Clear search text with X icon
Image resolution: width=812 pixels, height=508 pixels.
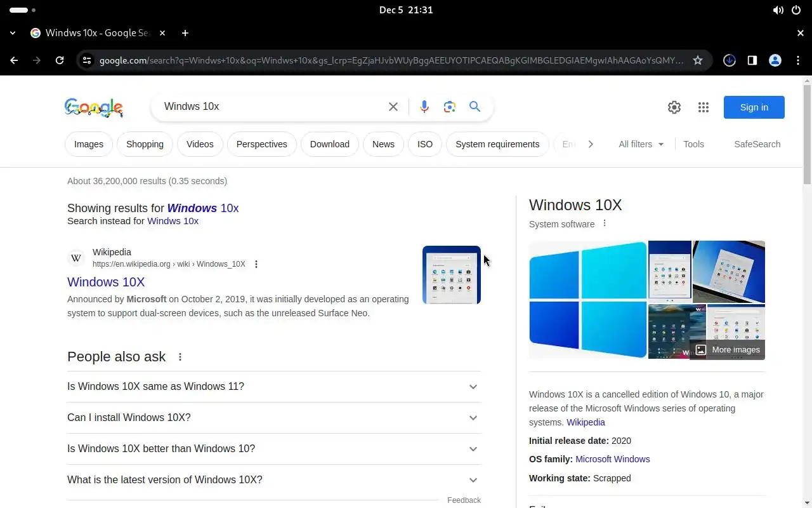coord(393,107)
